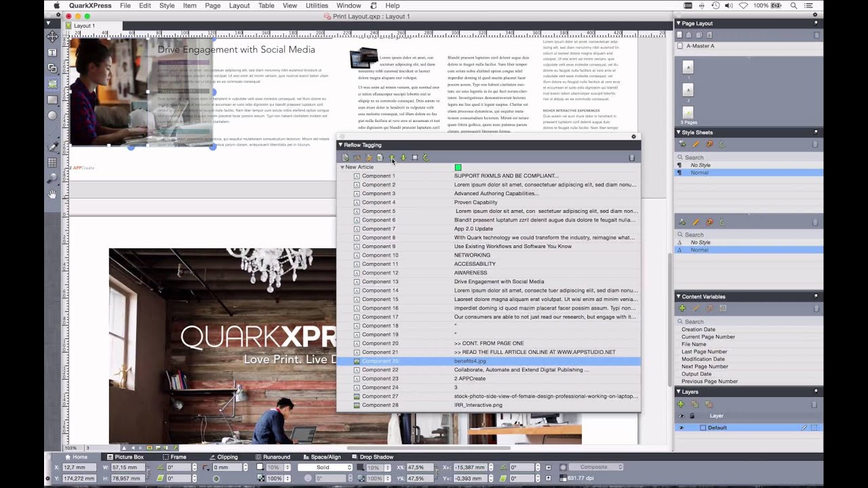This screenshot has width=868, height=488.
Task: Click the edit pencil in character style sheets
Action: [x=696, y=222]
